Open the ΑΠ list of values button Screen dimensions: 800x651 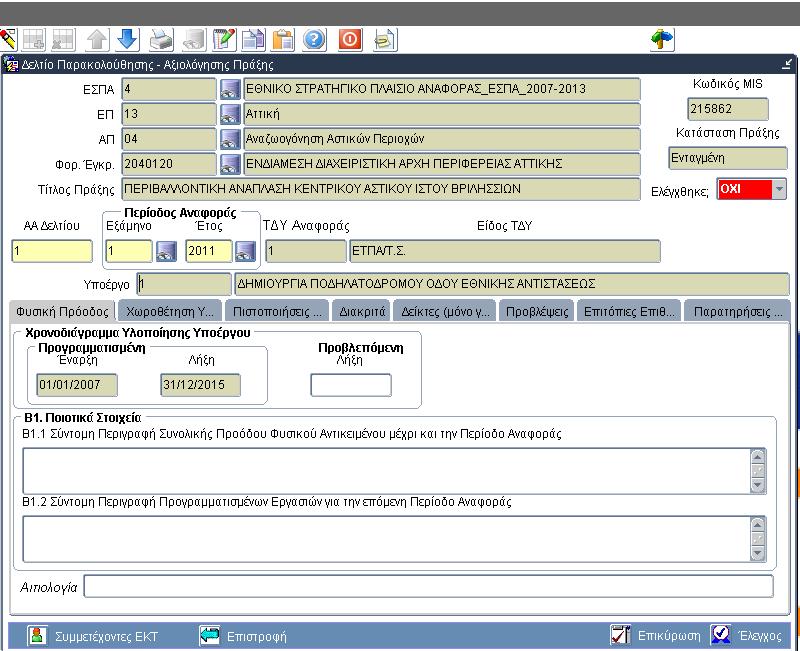pos(230,139)
